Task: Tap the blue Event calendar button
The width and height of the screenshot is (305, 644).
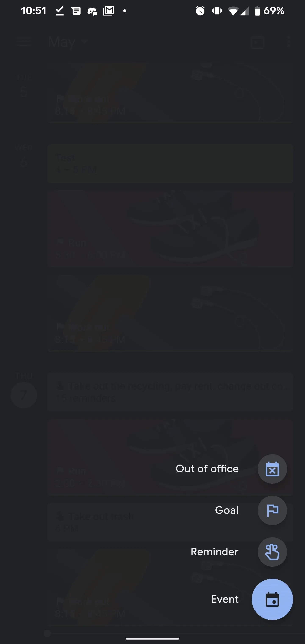Action: click(x=272, y=599)
